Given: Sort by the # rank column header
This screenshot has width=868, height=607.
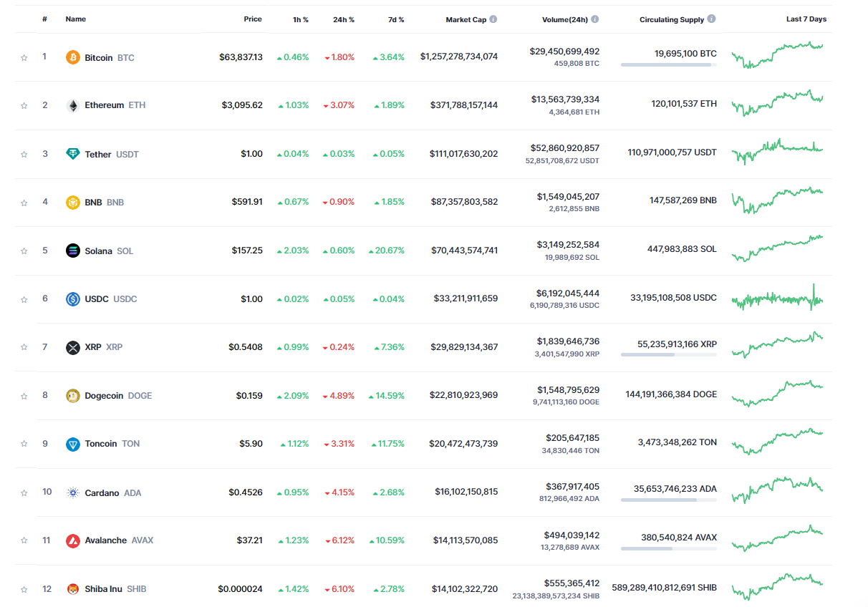Looking at the screenshot, I should (x=44, y=19).
